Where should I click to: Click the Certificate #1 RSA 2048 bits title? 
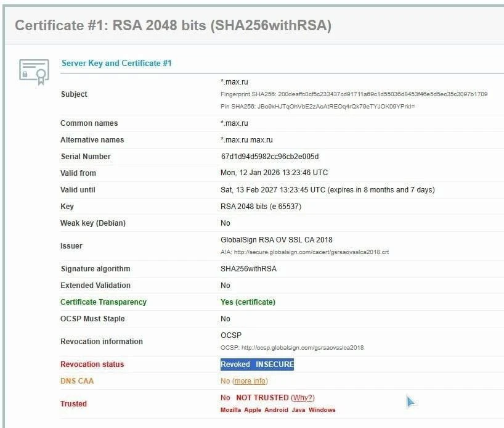pos(173,25)
